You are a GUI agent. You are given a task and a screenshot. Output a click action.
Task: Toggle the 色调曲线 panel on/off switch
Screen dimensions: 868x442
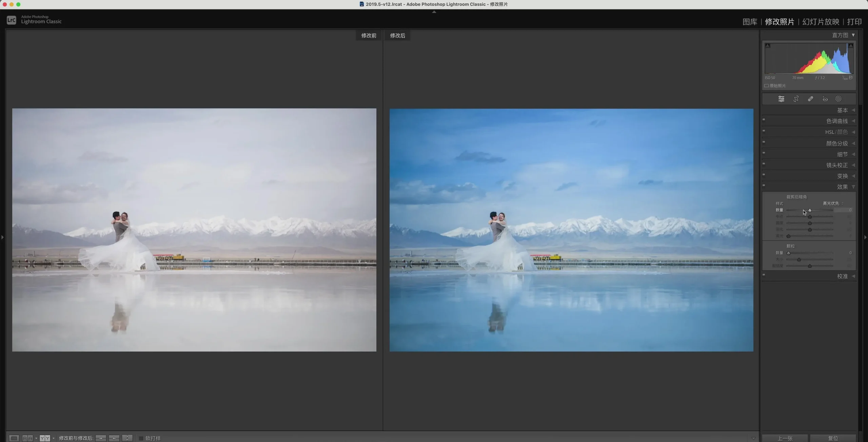click(764, 119)
